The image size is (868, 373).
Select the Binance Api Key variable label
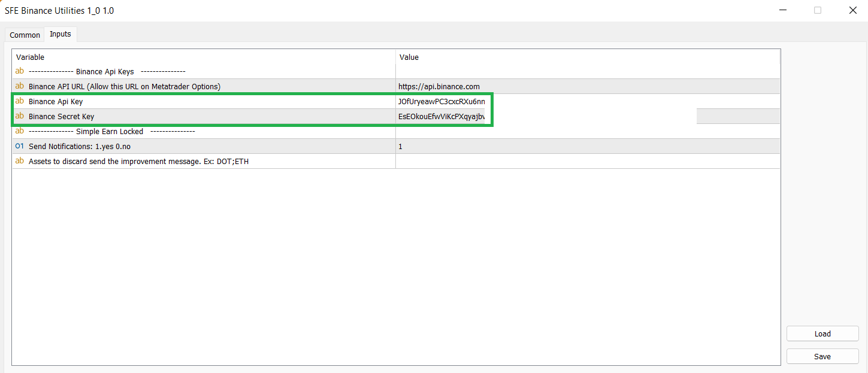56,102
